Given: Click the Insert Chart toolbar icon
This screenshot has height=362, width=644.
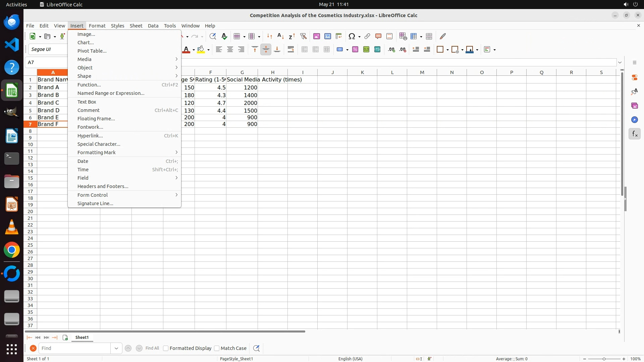Looking at the screenshot, I should pos(328,36).
